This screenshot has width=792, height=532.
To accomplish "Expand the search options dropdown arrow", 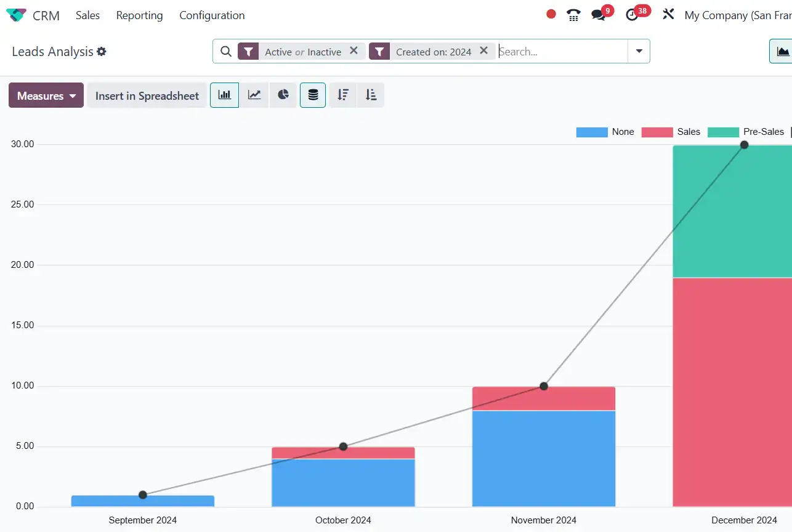I will [639, 52].
